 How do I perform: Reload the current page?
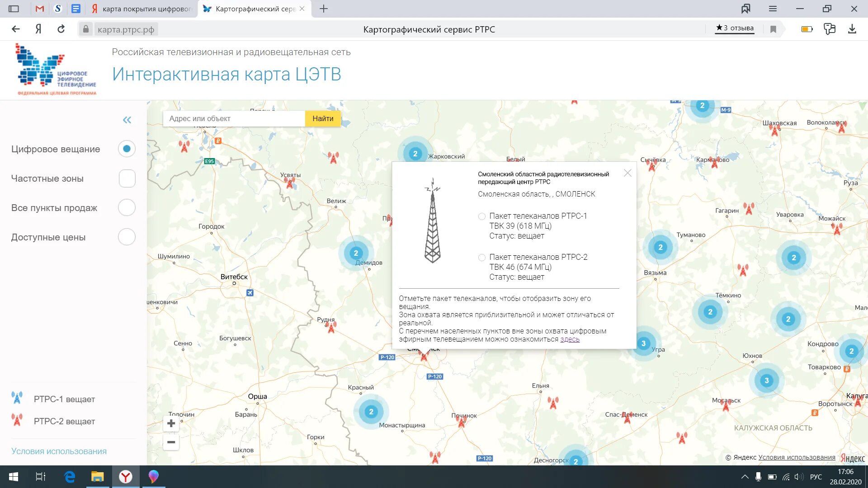click(x=61, y=29)
